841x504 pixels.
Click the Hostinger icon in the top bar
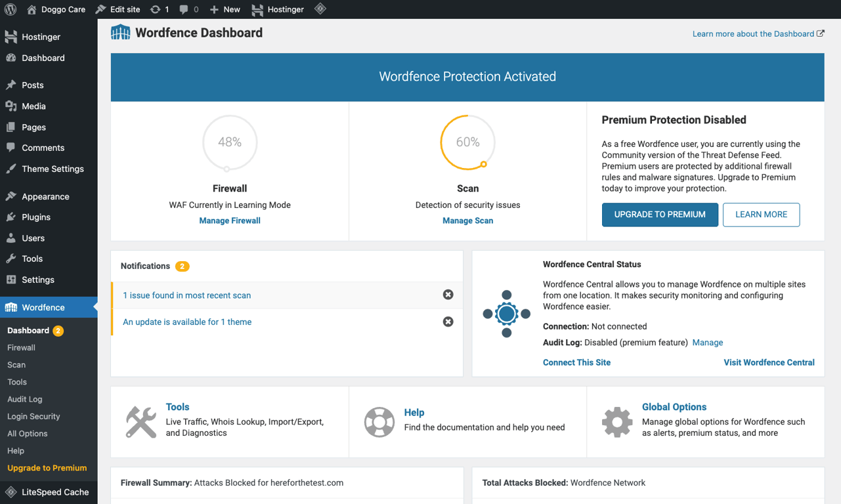(x=257, y=9)
